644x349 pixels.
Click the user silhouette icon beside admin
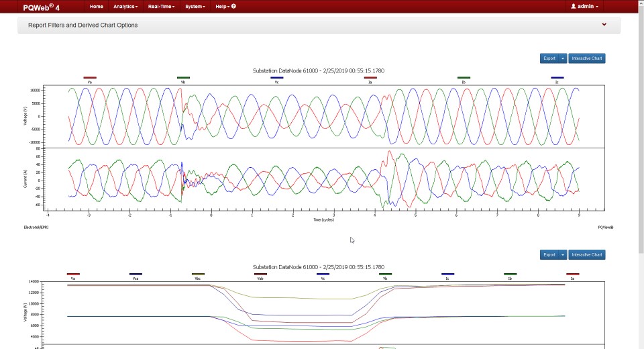coord(574,6)
